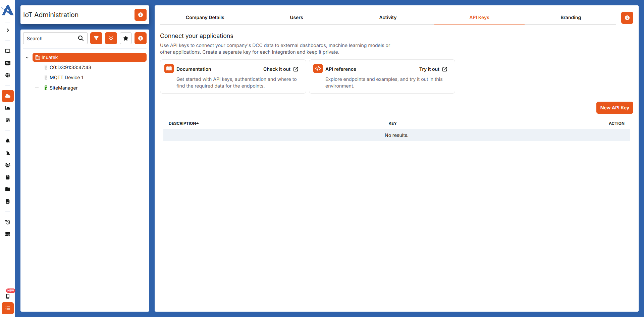644x317 pixels.
Task: Open the folder icon in the sidebar
Action: pos(8,189)
